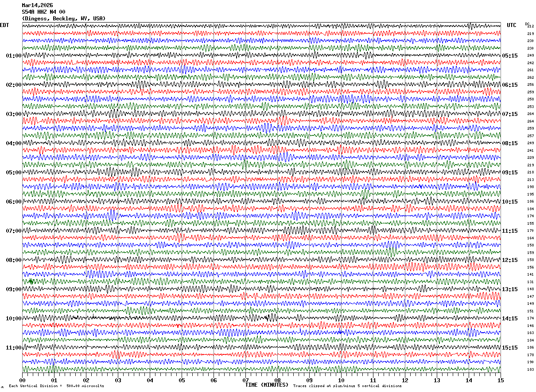Click the DC offset value 198

pos(530,187)
